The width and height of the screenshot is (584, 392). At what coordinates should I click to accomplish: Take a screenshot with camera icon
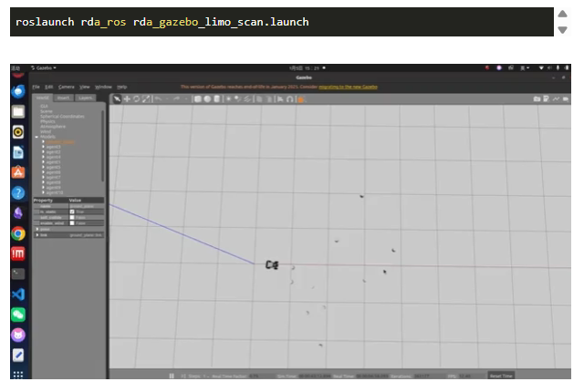[x=537, y=98]
